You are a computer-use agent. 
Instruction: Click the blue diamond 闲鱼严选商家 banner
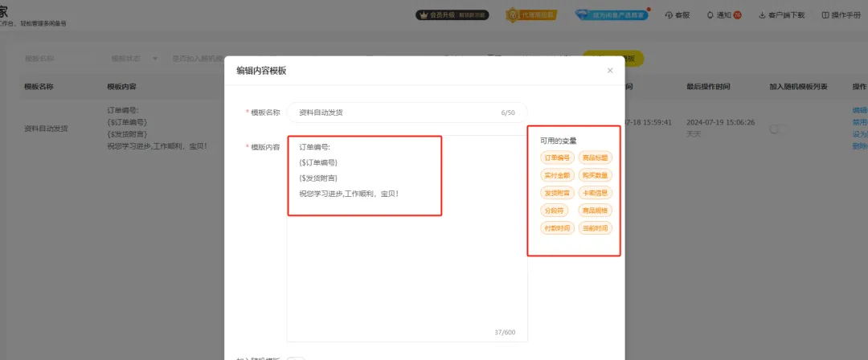coord(611,15)
